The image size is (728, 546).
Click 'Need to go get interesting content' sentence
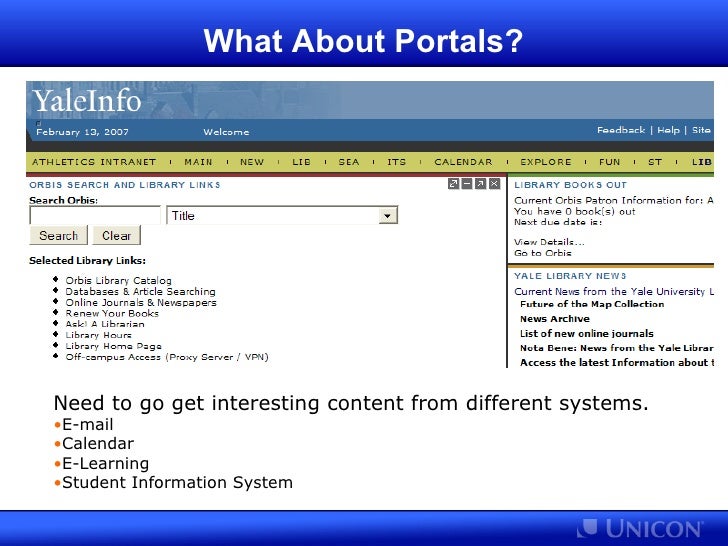click(351, 403)
